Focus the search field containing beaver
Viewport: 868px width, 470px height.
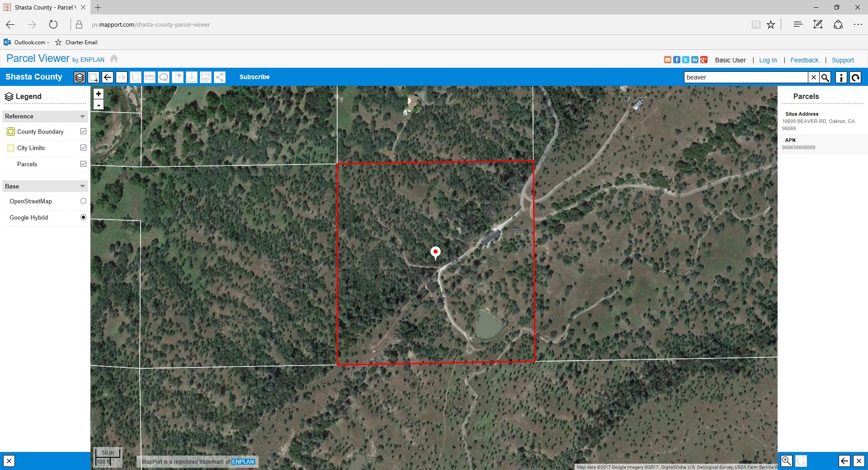click(x=746, y=77)
